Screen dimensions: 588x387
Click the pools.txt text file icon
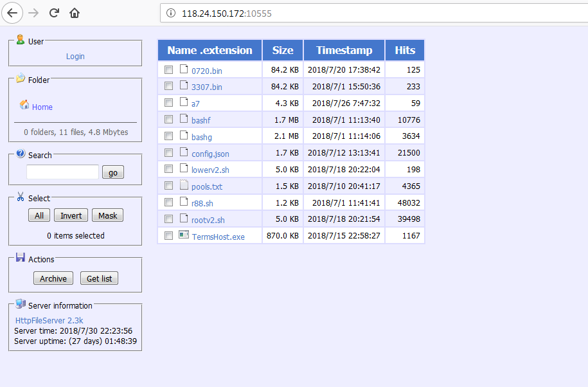[x=184, y=184]
